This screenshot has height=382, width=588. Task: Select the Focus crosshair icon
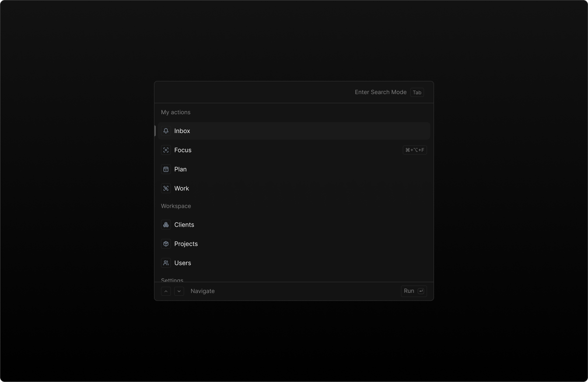click(166, 150)
